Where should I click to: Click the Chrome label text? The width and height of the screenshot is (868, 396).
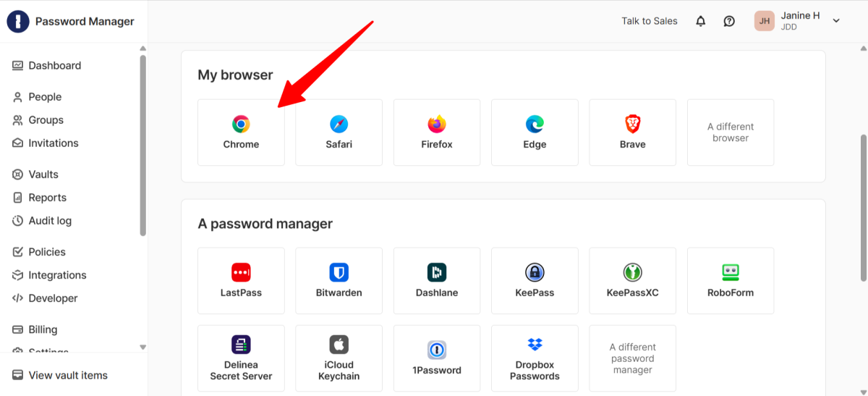pos(241,144)
